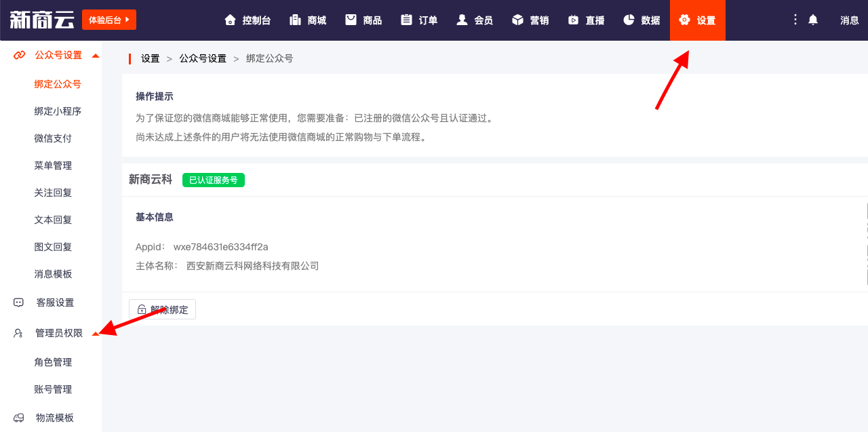
Task: Click the notification bell icon
Action: (x=813, y=20)
